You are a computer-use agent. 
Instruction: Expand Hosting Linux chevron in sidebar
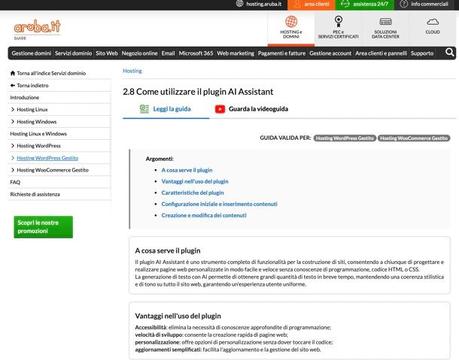pos(13,109)
